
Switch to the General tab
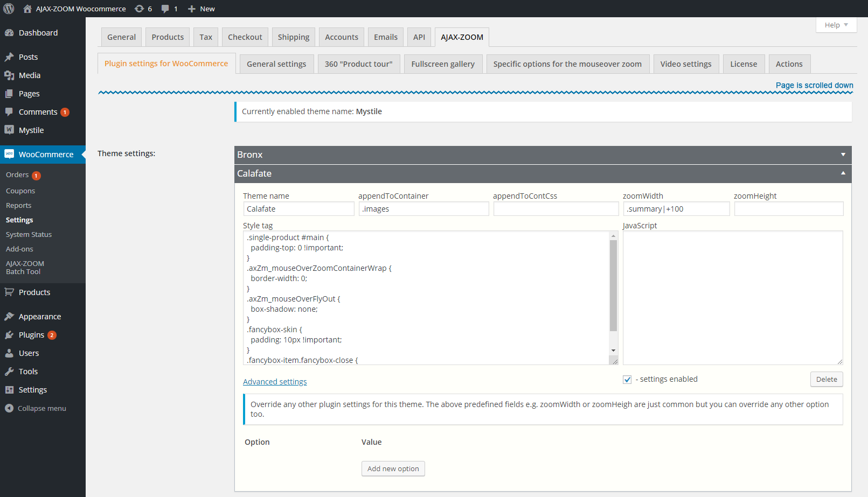[x=122, y=37]
